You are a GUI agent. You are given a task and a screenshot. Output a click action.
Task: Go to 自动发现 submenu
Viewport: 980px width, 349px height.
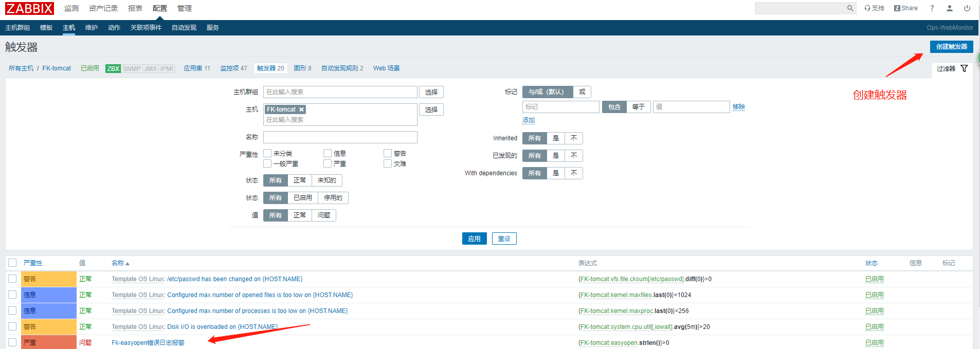[x=184, y=28]
